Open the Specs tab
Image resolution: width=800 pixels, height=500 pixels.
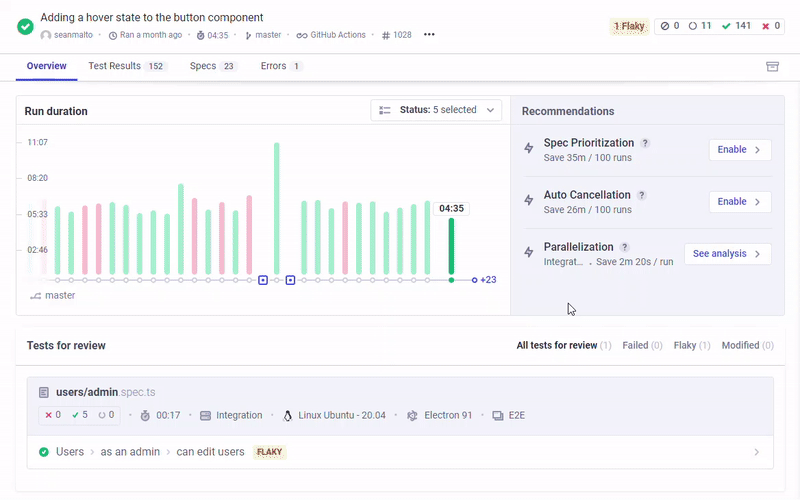point(212,66)
